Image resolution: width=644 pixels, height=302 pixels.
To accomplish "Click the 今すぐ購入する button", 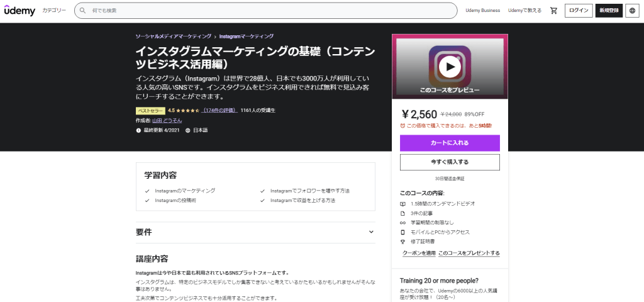I will point(450,162).
